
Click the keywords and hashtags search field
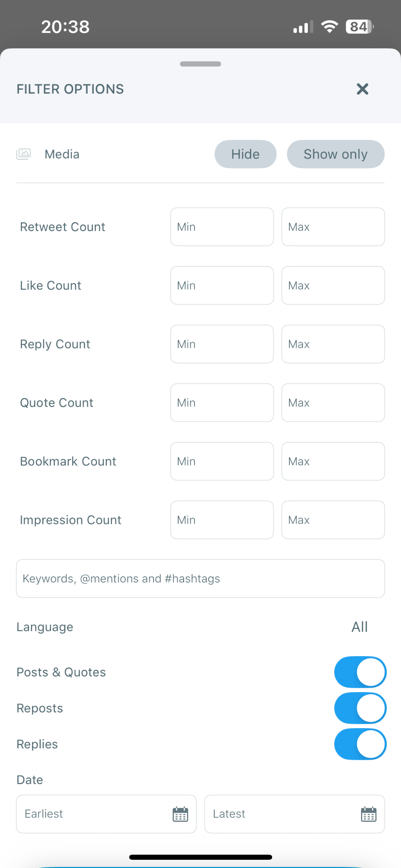tap(200, 578)
